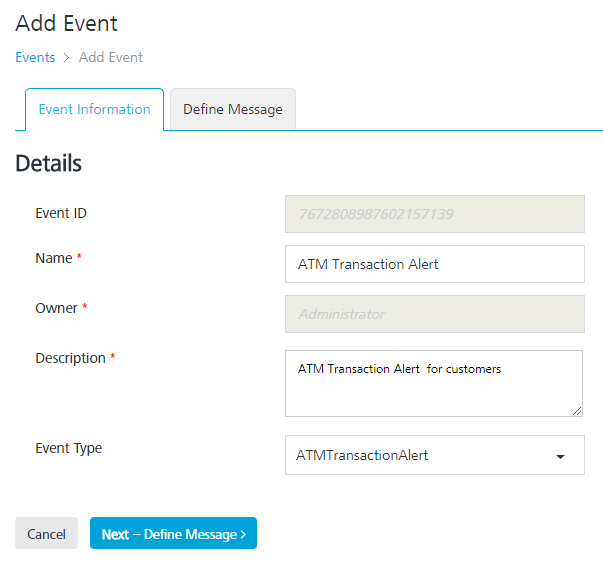Viewport: 603px width, 574px height.
Task: Click the Event Type caret arrow
Action: coord(560,456)
